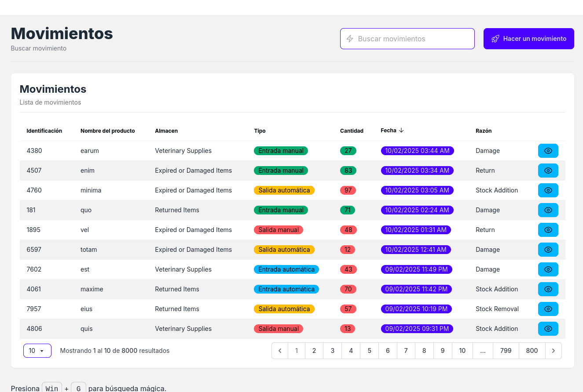Go to the previous page with the left chevron
Viewport: 583px width, 392px height.
pos(280,351)
